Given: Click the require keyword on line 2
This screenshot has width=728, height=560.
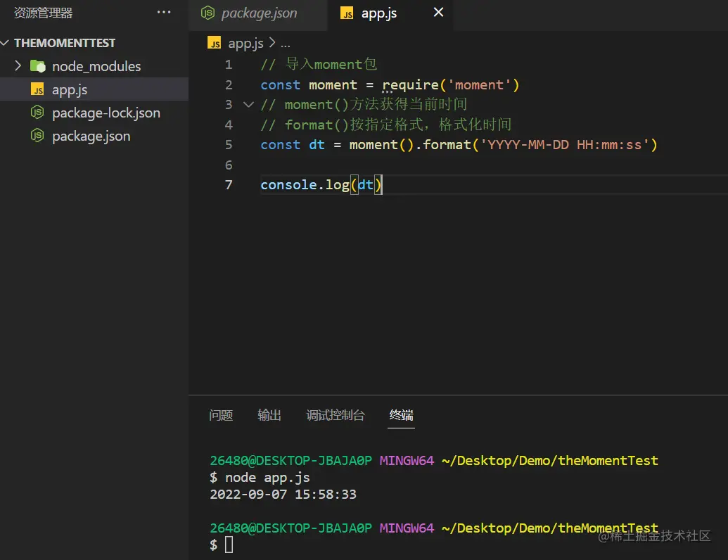Looking at the screenshot, I should pyautogui.click(x=411, y=85).
